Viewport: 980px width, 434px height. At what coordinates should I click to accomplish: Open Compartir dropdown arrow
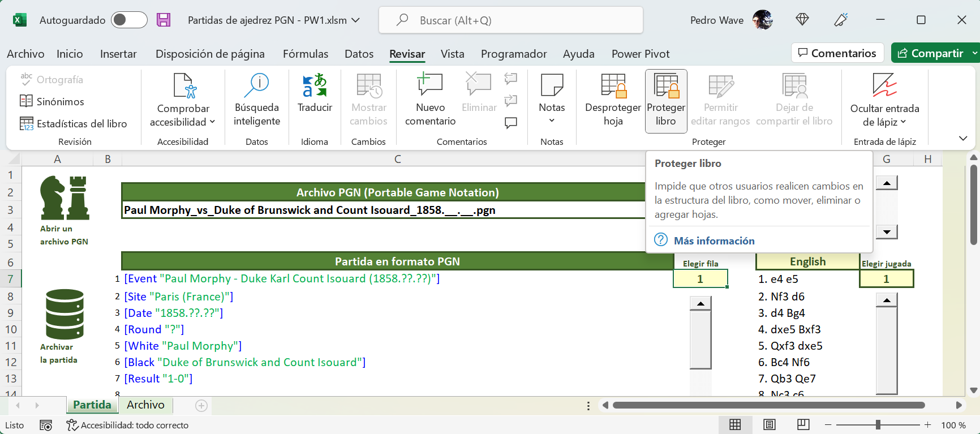point(974,53)
